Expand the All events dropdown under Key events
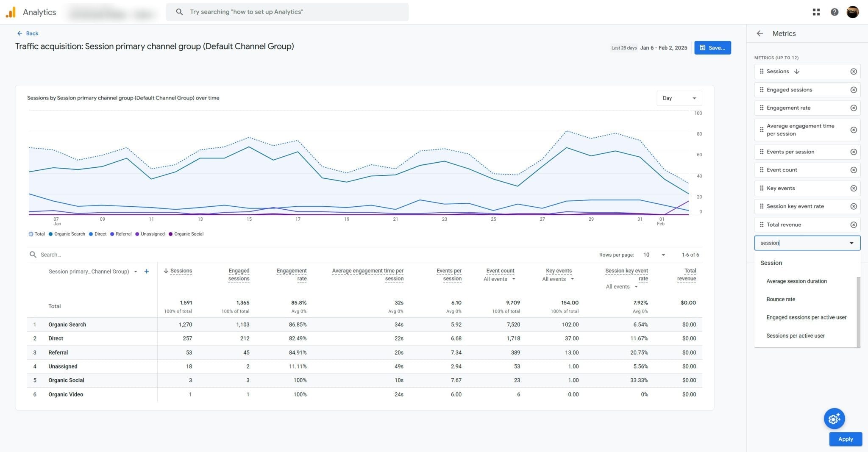 click(x=558, y=279)
